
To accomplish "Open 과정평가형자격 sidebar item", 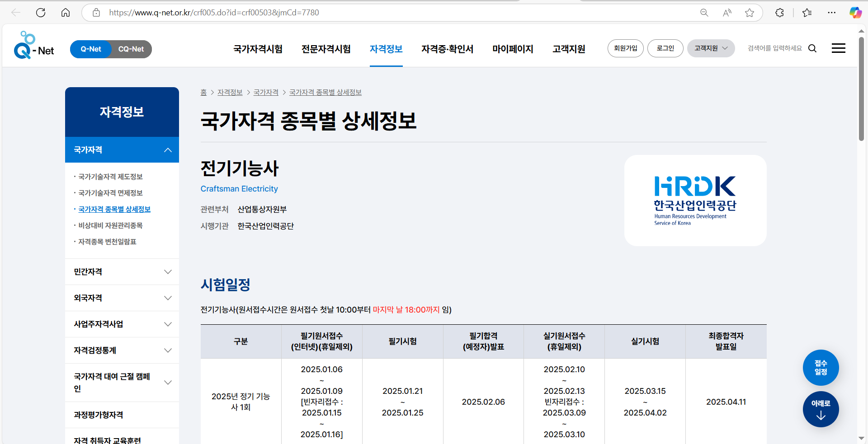I will click(122, 415).
